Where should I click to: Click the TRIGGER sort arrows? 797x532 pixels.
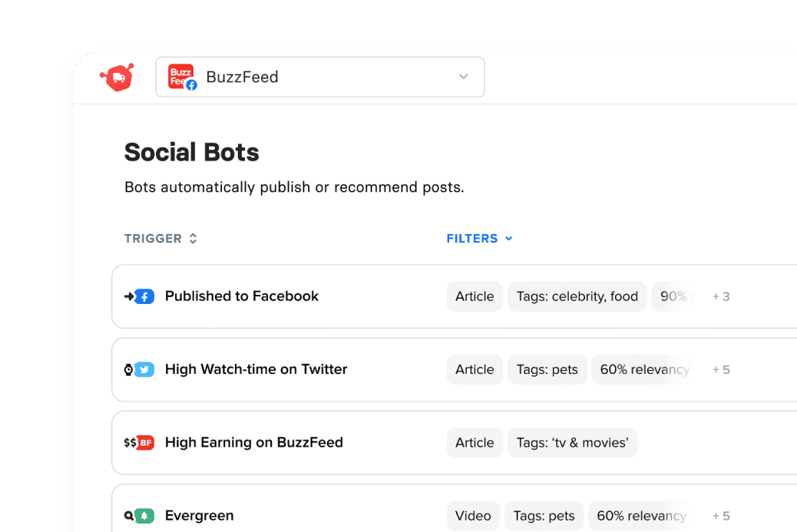(x=192, y=239)
